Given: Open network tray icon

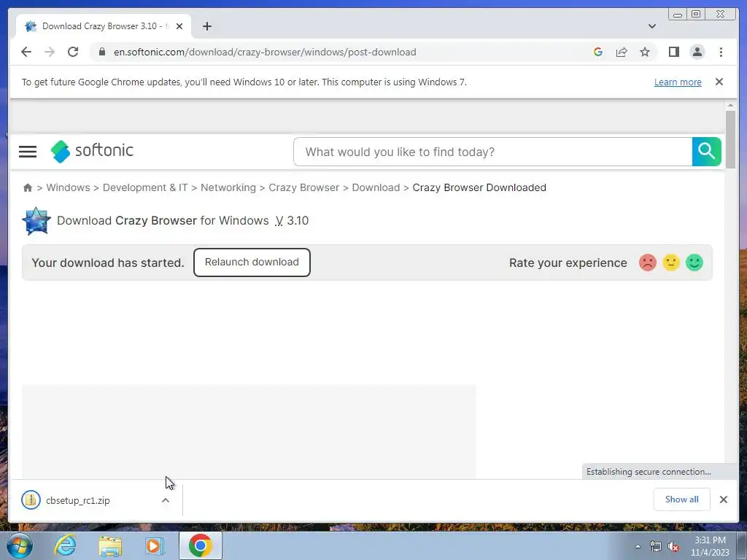Looking at the screenshot, I should click(x=656, y=547).
